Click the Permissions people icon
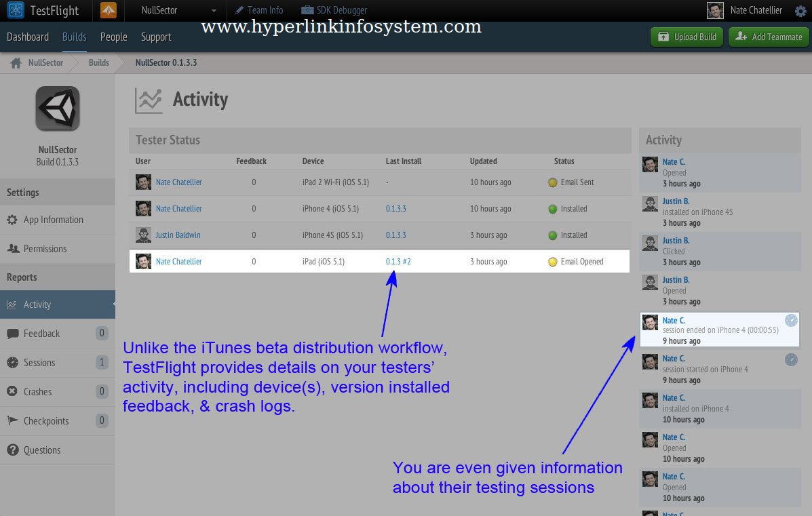The height and width of the screenshot is (516, 812). (13, 248)
